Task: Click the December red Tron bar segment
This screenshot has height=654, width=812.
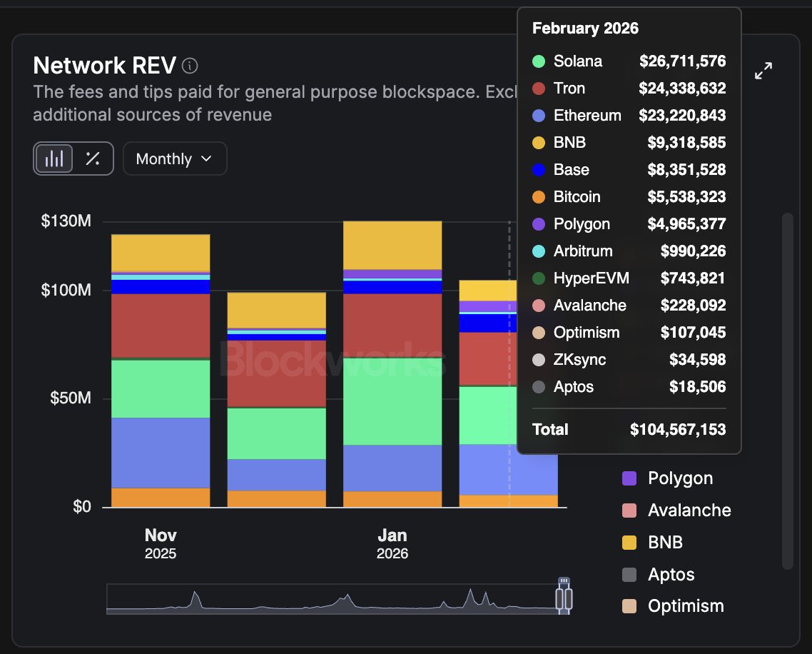Action: tap(276, 373)
